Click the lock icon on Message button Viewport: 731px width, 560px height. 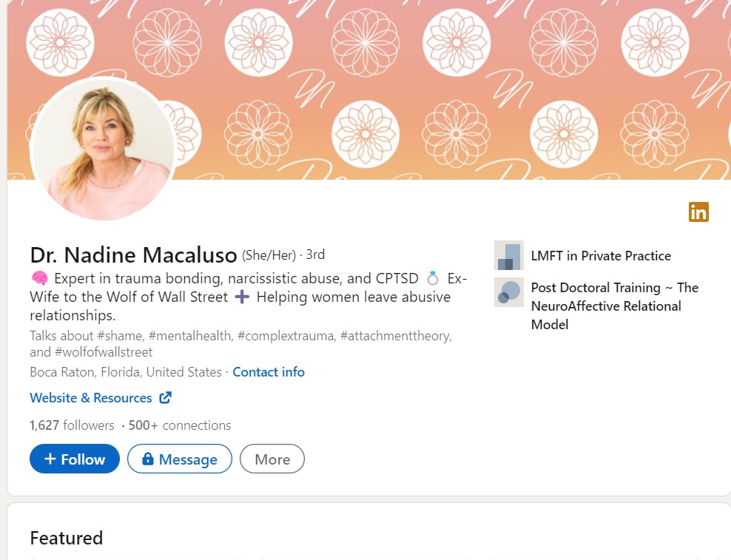click(148, 459)
